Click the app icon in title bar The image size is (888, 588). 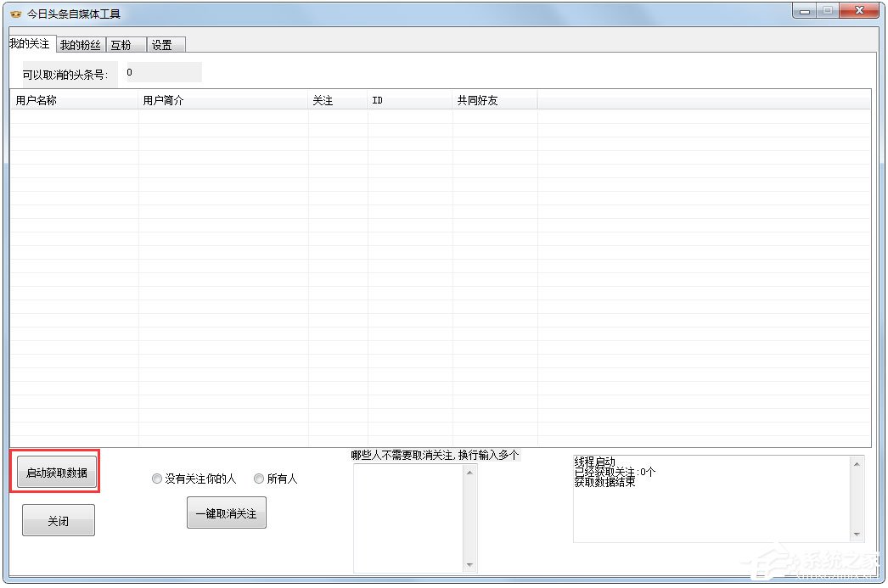[15, 14]
